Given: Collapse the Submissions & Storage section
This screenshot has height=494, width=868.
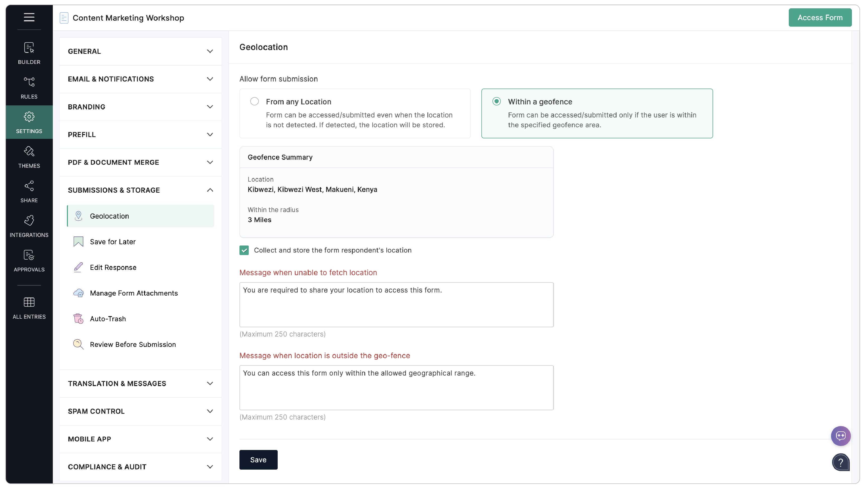Looking at the screenshot, I should (x=140, y=190).
